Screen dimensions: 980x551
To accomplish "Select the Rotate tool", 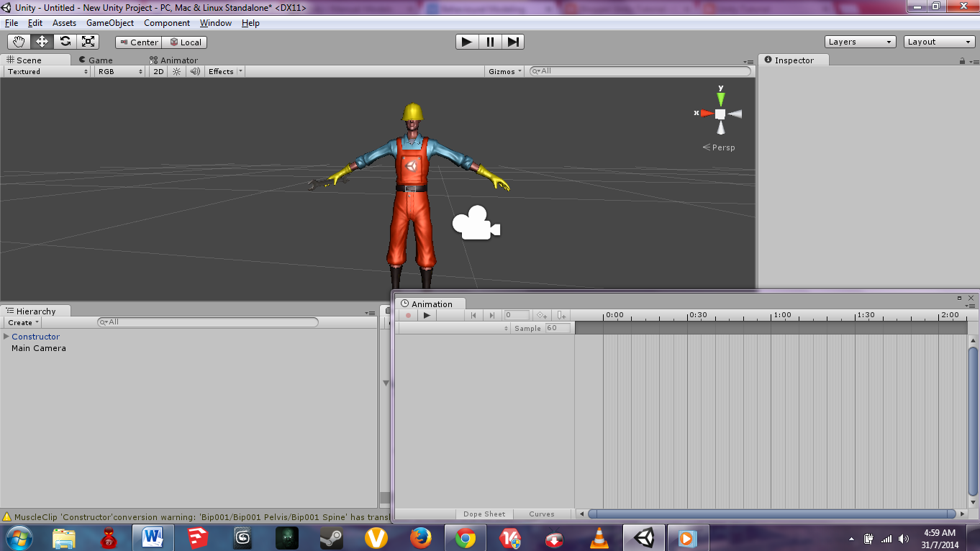I will [65, 41].
